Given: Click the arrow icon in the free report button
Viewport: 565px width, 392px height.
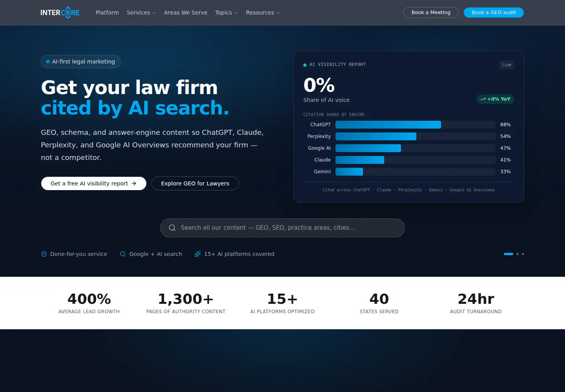Looking at the screenshot, I should (134, 183).
